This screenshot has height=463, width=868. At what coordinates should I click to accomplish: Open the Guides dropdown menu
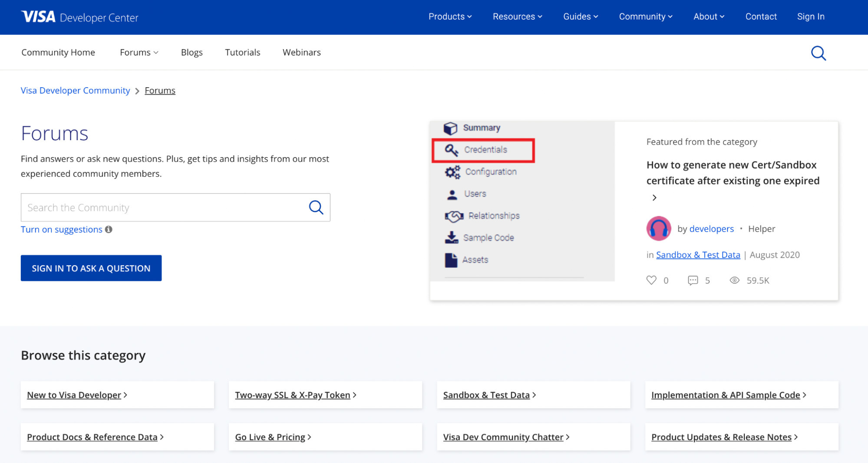(580, 16)
